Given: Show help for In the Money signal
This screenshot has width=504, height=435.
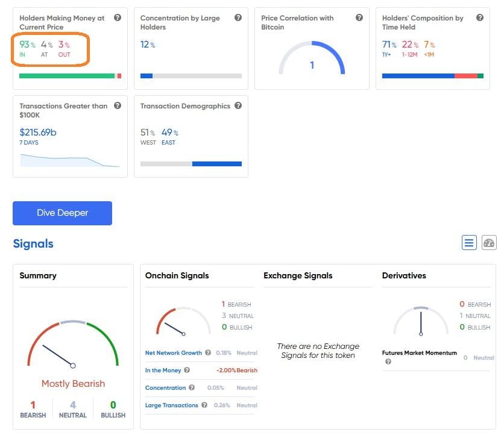Looking at the screenshot, I should click(x=187, y=371).
